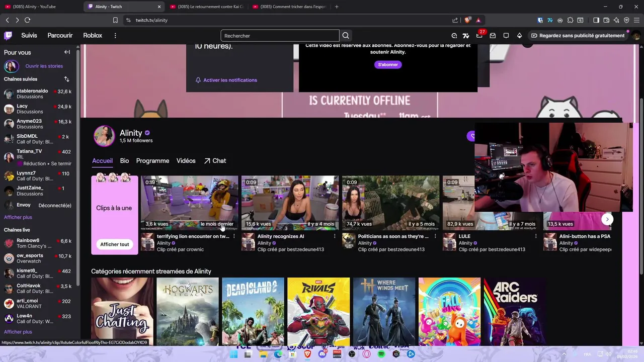The image size is (644, 362).
Task: Open the Twitch navbar three-dot menu
Action: [115, 36]
